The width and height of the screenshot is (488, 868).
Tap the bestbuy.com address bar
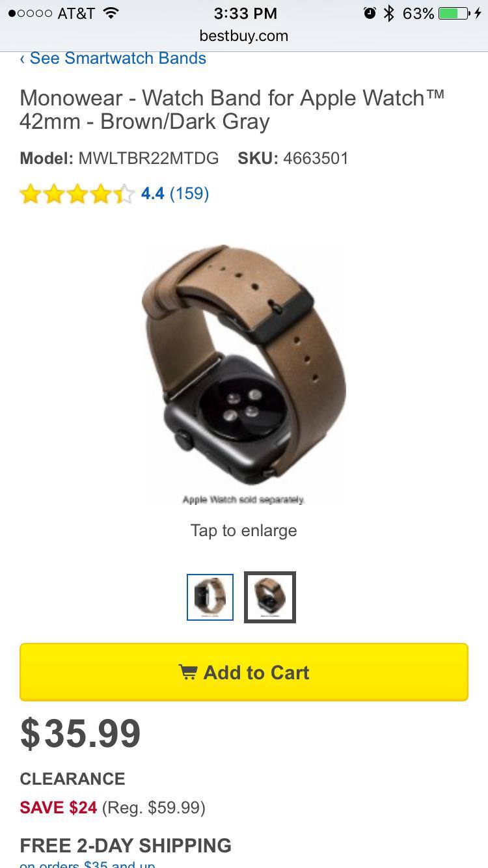[x=244, y=36]
